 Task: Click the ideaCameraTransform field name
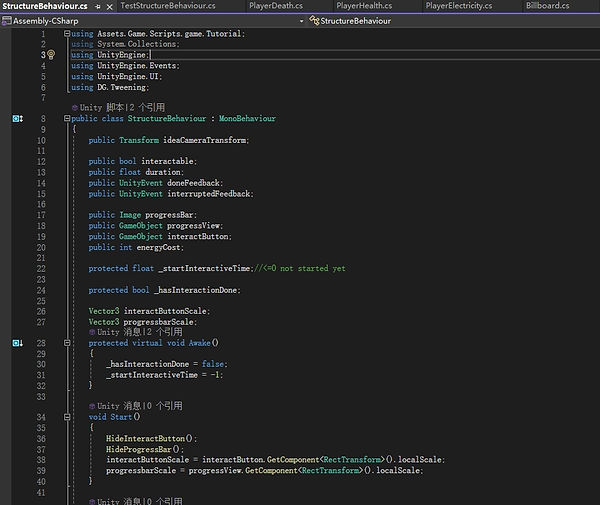[x=205, y=140]
